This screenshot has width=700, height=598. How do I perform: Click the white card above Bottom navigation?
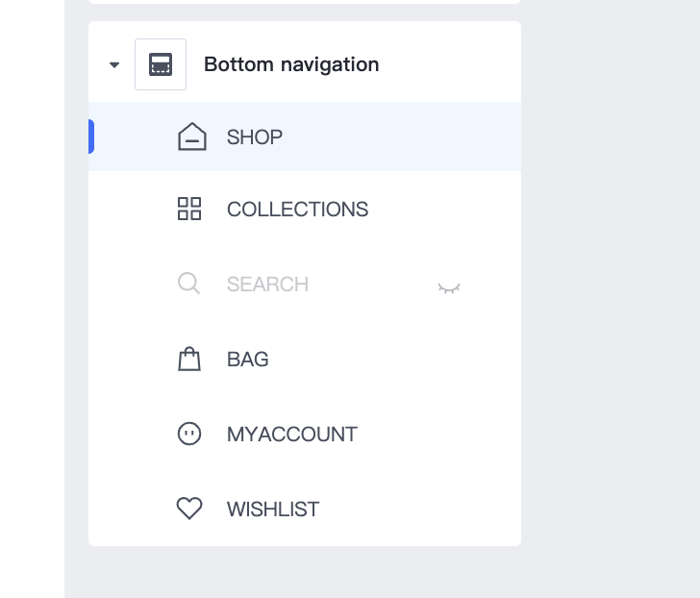point(304,2)
